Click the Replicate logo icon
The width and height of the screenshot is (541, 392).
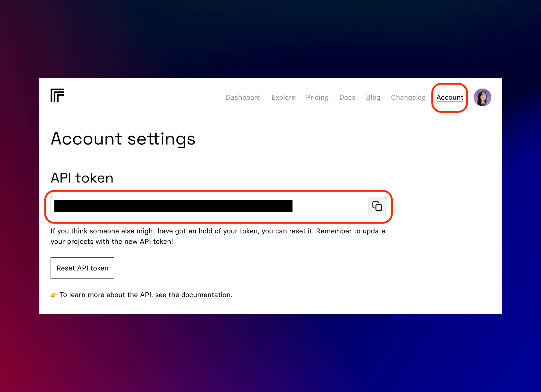click(x=57, y=95)
